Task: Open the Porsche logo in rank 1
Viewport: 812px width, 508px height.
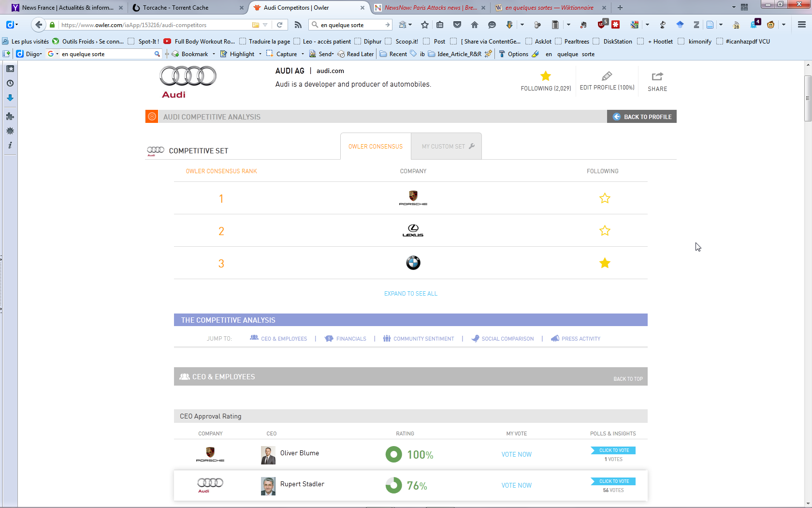Action: click(413, 198)
